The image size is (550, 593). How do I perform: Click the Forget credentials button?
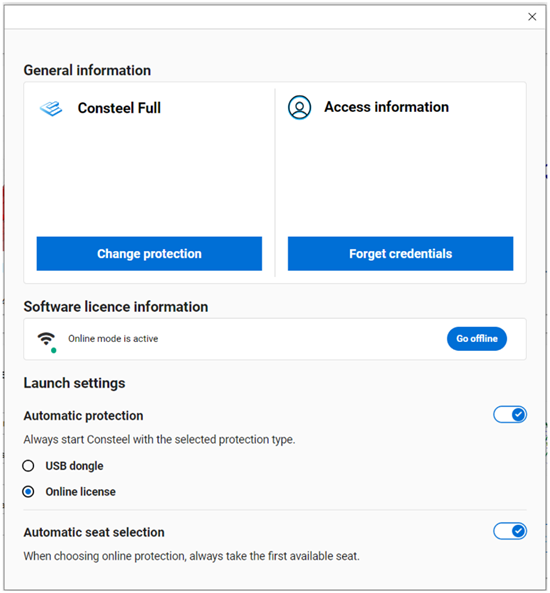coord(400,253)
